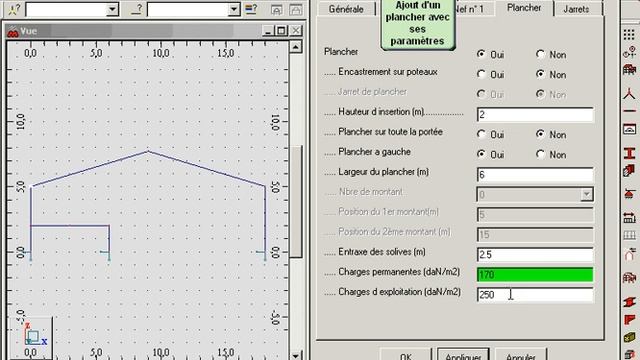This screenshot has height=360, width=640.
Task: Minimize the Vue window
Action: tap(268, 31)
